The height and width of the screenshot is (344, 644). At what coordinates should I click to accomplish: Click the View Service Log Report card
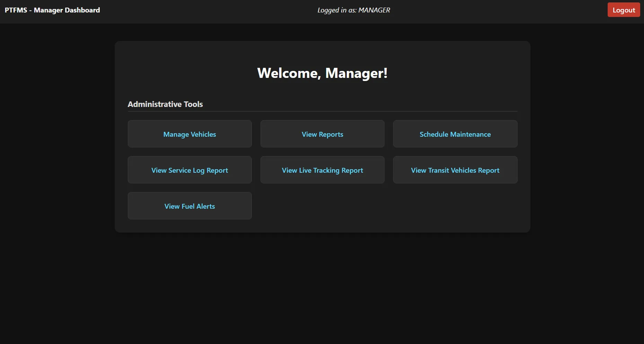(189, 170)
